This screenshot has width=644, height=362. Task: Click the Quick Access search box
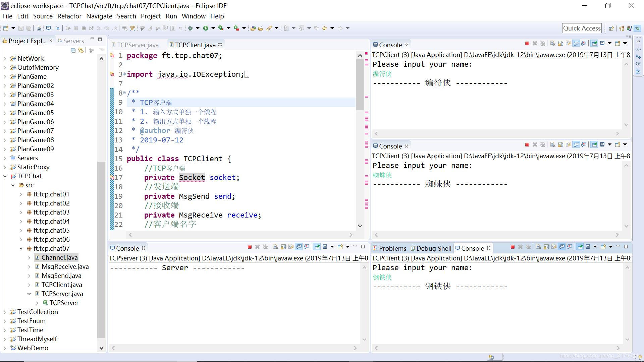coord(582,28)
